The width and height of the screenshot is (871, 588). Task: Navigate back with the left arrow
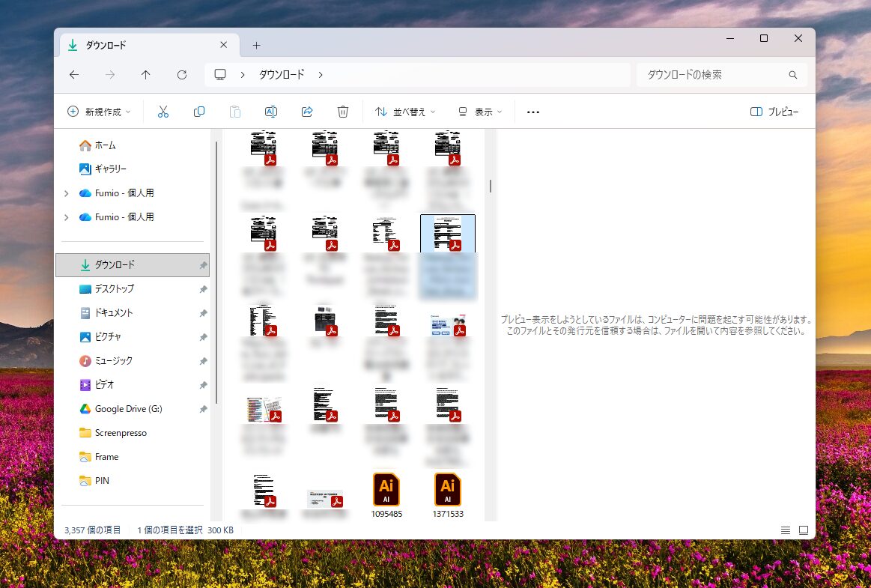(74, 75)
